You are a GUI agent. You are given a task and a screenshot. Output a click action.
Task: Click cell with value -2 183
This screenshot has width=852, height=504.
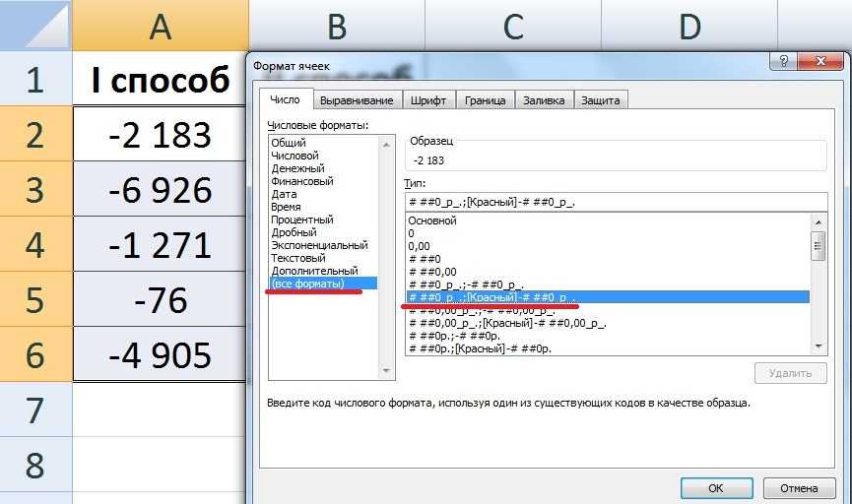160,134
